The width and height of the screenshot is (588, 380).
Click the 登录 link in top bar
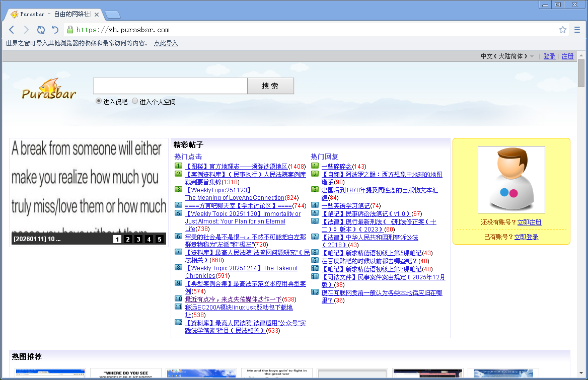point(549,56)
